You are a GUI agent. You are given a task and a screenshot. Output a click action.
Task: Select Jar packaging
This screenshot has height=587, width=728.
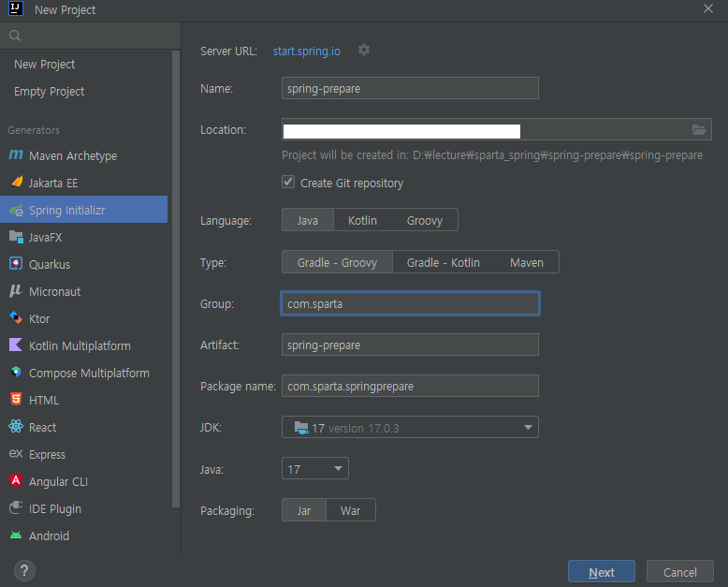(304, 510)
